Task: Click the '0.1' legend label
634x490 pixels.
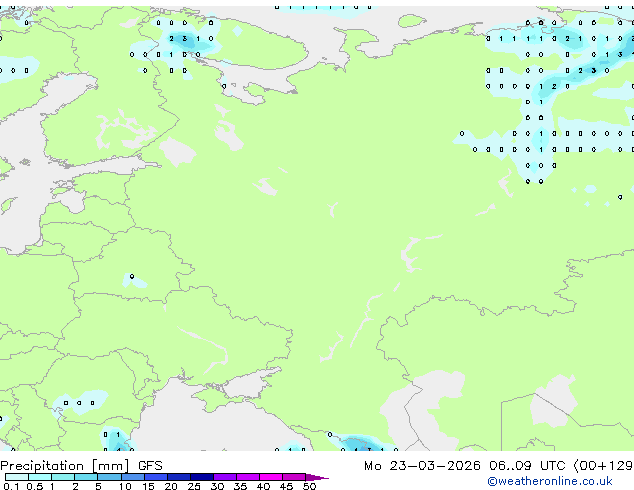Action: [11, 486]
